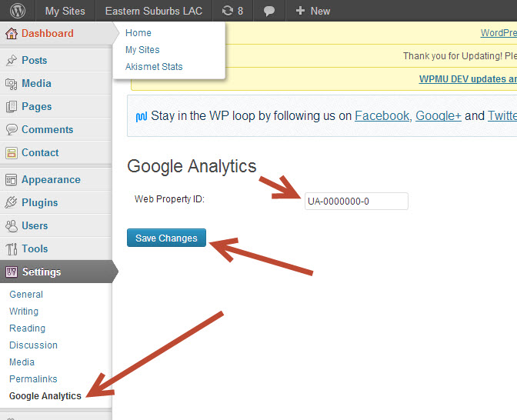Open the Comments menu
This screenshot has width=517, height=420.
48,129
